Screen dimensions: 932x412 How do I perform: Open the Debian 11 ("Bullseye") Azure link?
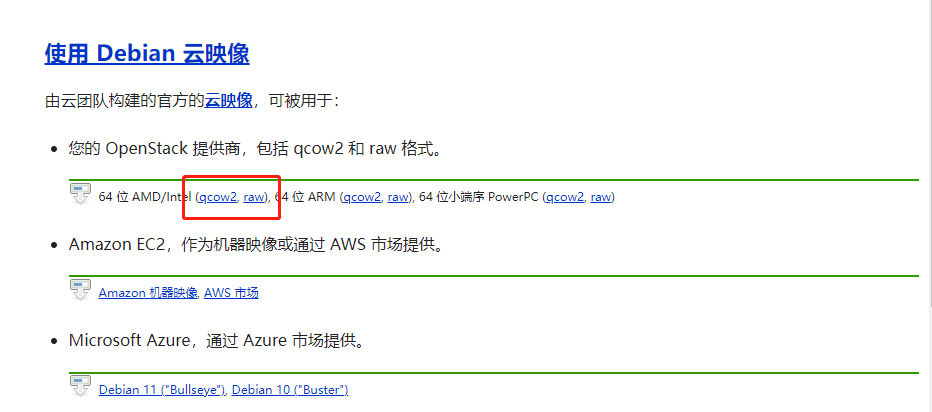tap(162, 390)
